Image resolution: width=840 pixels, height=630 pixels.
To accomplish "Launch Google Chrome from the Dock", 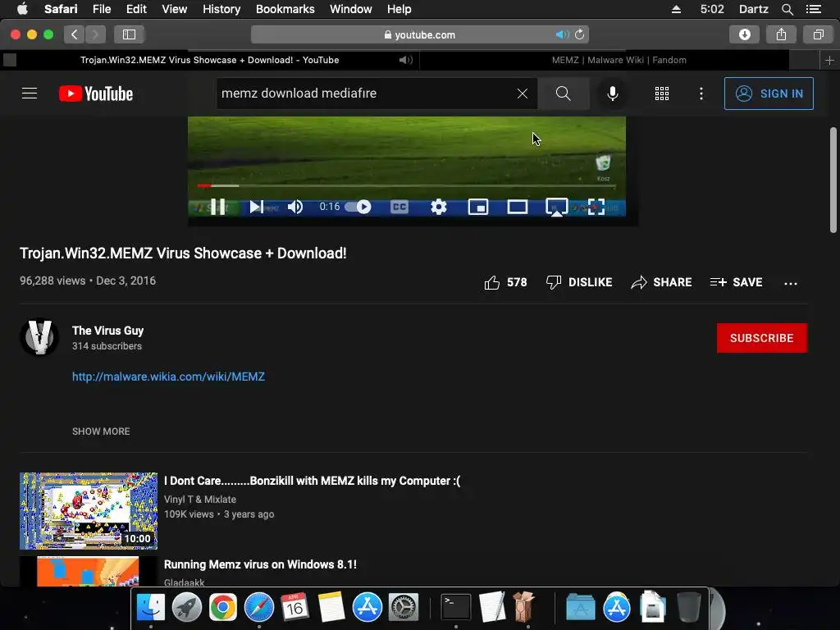I will 223,608.
